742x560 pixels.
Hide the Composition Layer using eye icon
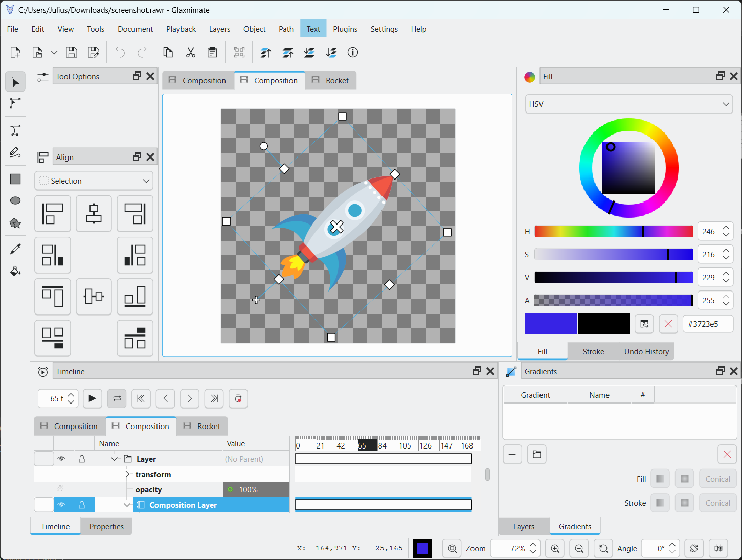click(x=61, y=505)
